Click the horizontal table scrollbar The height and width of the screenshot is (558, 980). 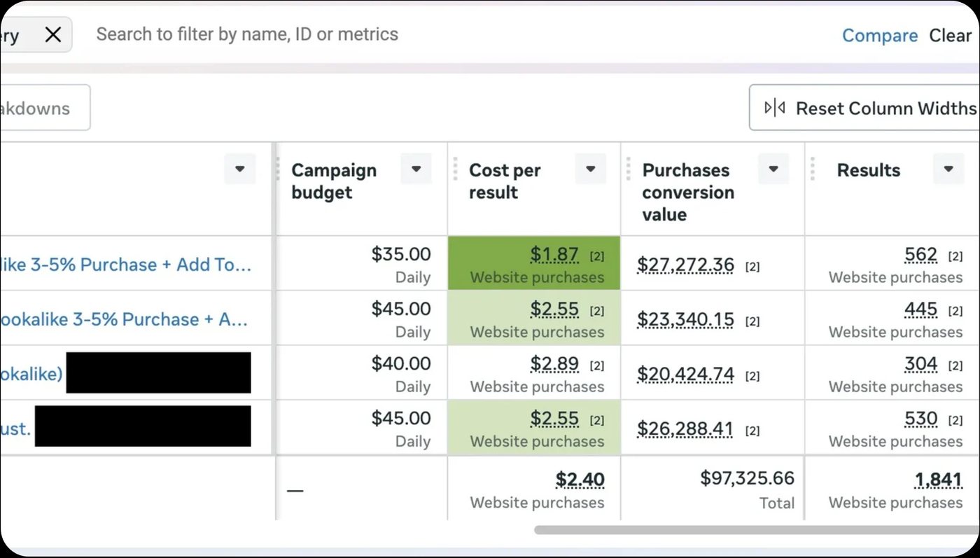click(x=757, y=530)
